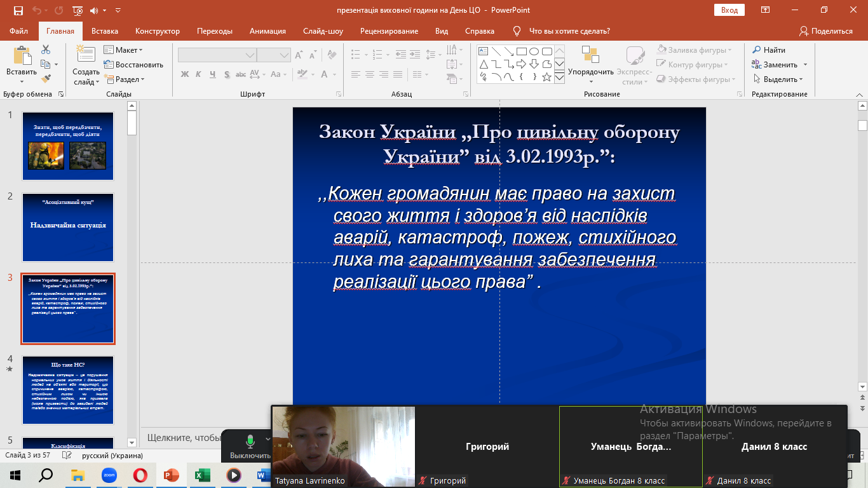Toggle align text right
868x488 pixels.
[384, 74]
